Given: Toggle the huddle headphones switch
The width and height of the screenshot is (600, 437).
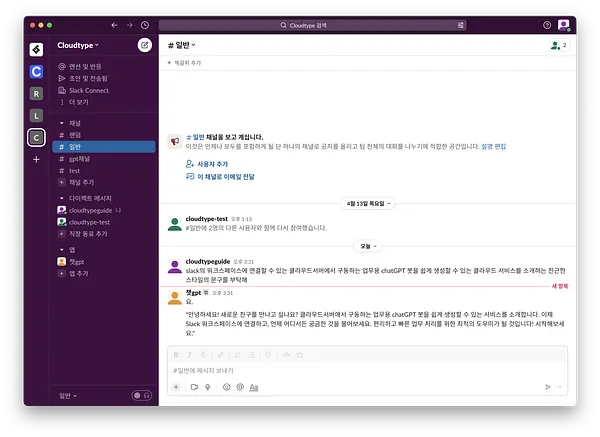Looking at the screenshot, I should [142, 395].
